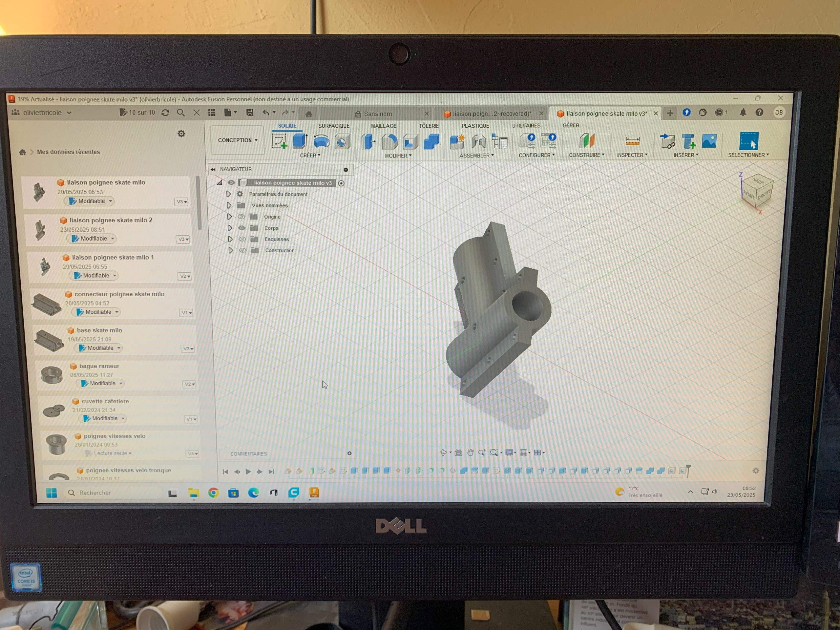Open the data panel grid icon
This screenshot has height=630, width=840.
click(x=212, y=113)
